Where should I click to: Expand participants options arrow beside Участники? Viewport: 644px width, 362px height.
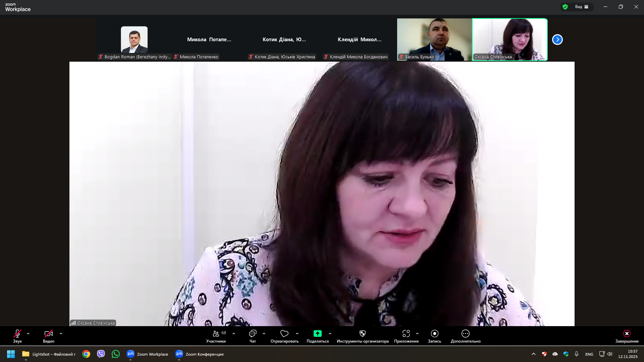[234, 334]
